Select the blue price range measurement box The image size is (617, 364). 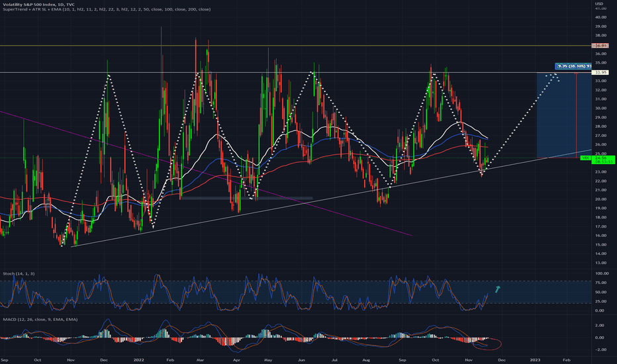point(564,115)
